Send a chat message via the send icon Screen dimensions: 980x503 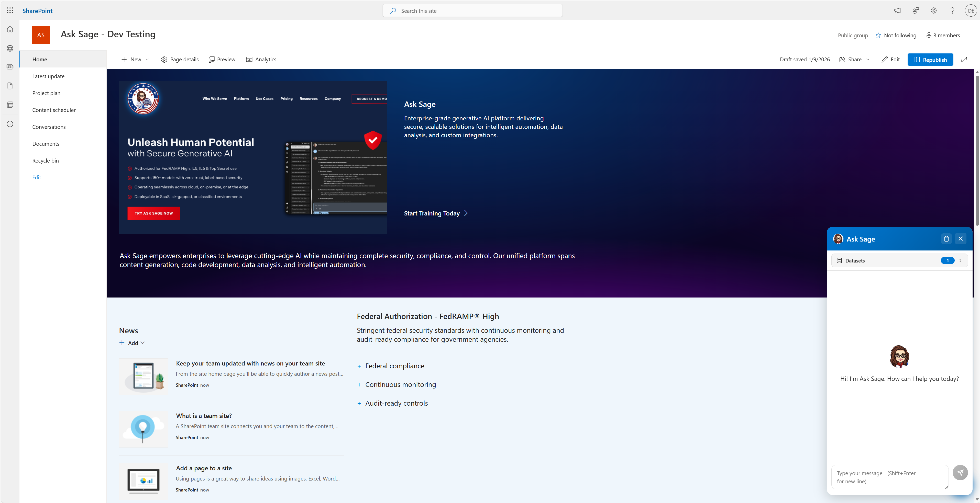click(x=961, y=473)
